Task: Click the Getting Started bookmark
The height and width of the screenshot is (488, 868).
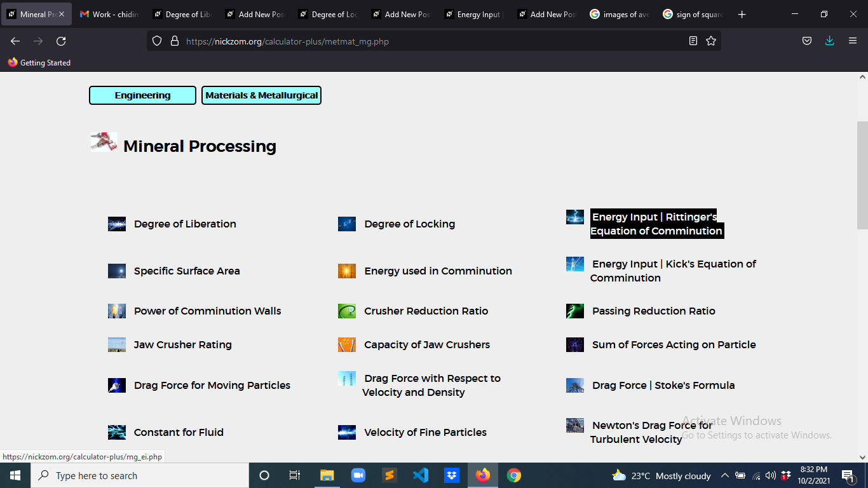Action: coord(39,63)
